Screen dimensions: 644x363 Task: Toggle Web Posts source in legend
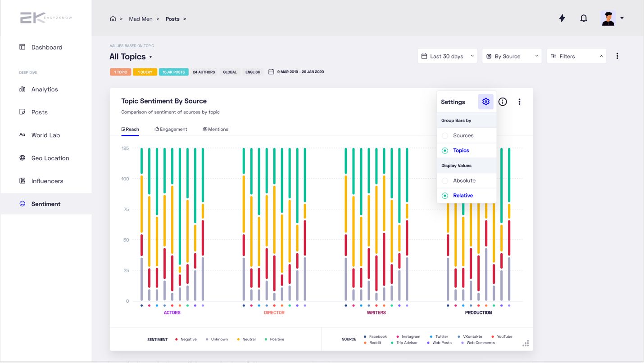(x=439, y=343)
